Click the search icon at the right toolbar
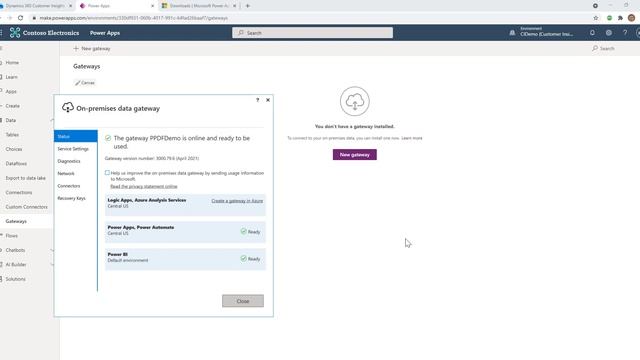 pyautogui.click(x=595, y=48)
